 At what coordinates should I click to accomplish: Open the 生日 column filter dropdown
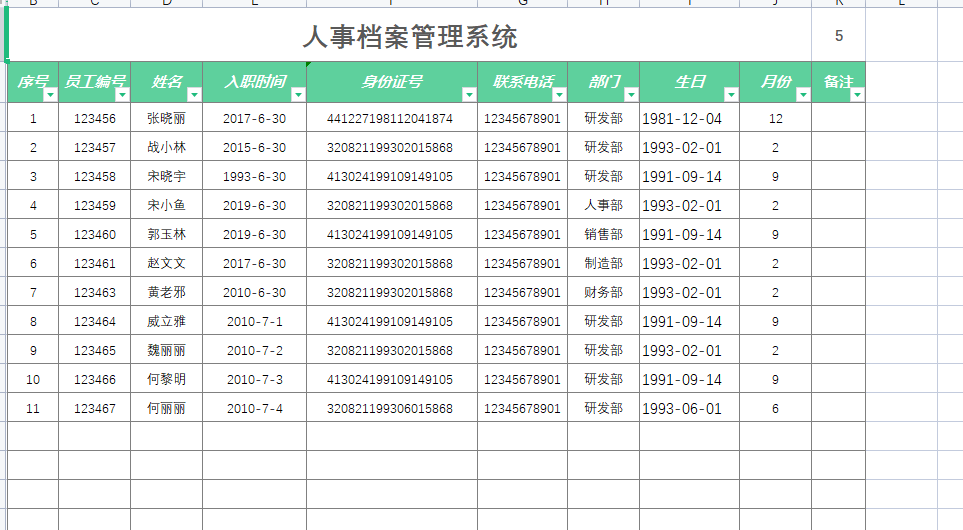(x=731, y=95)
